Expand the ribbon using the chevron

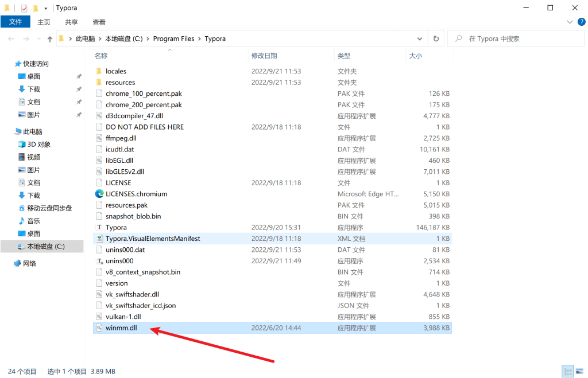[x=570, y=22]
